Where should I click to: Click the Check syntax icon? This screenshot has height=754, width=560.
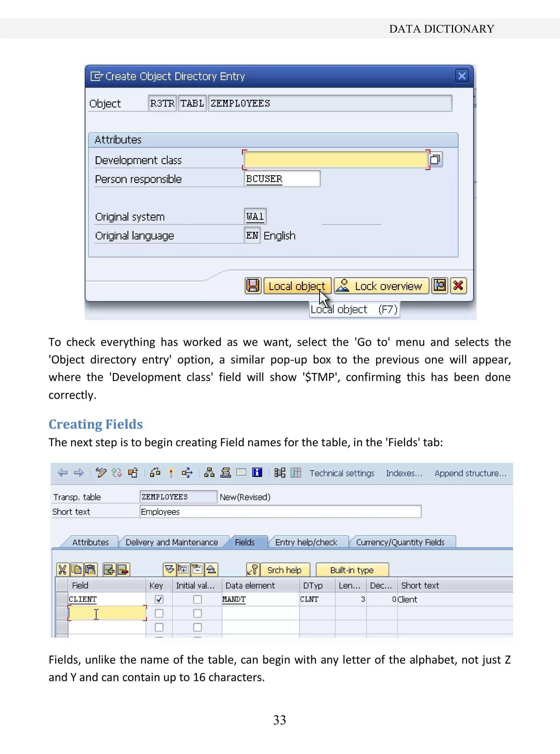155,473
